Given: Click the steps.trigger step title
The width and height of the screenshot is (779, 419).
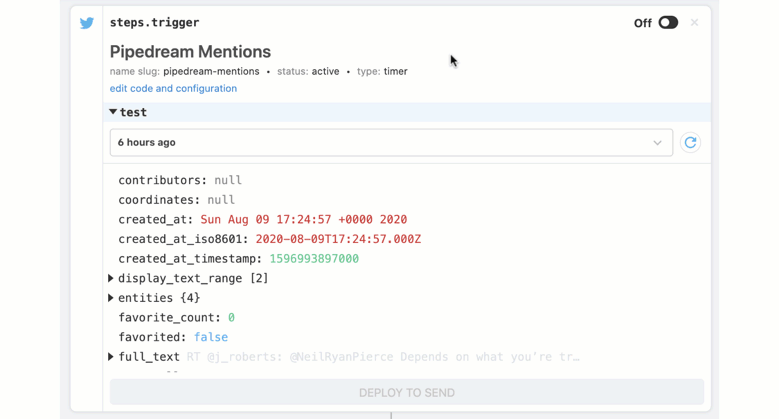Looking at the screenshot, I should [154, 23].
